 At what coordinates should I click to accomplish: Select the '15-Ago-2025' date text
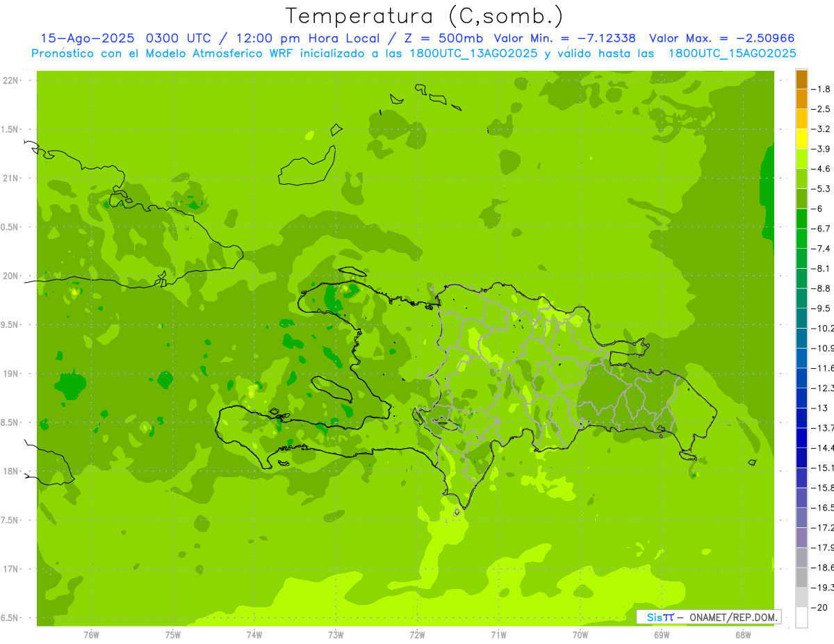pyautogui.click(x=88, y=38)
